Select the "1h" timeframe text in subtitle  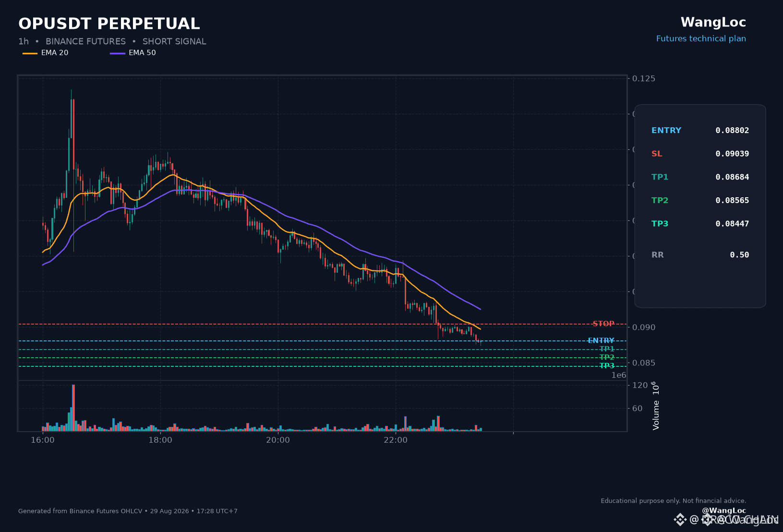[x=24, y=41]
